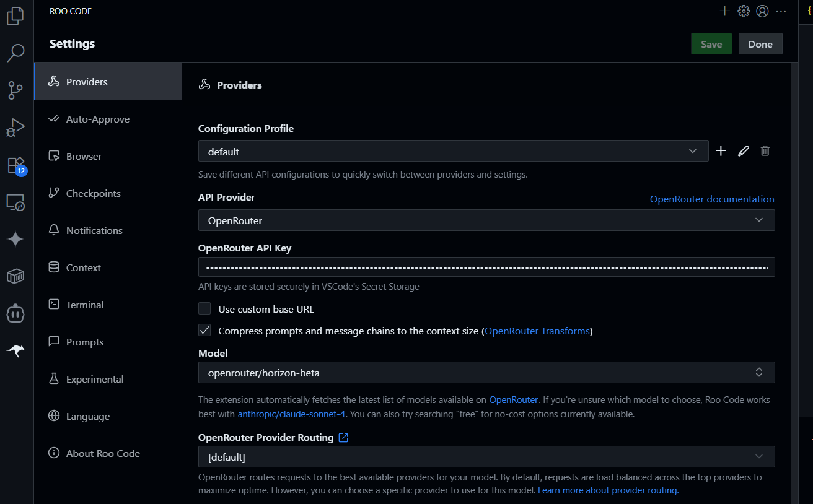
Task: Click the Save button
Action: point(711,44)
